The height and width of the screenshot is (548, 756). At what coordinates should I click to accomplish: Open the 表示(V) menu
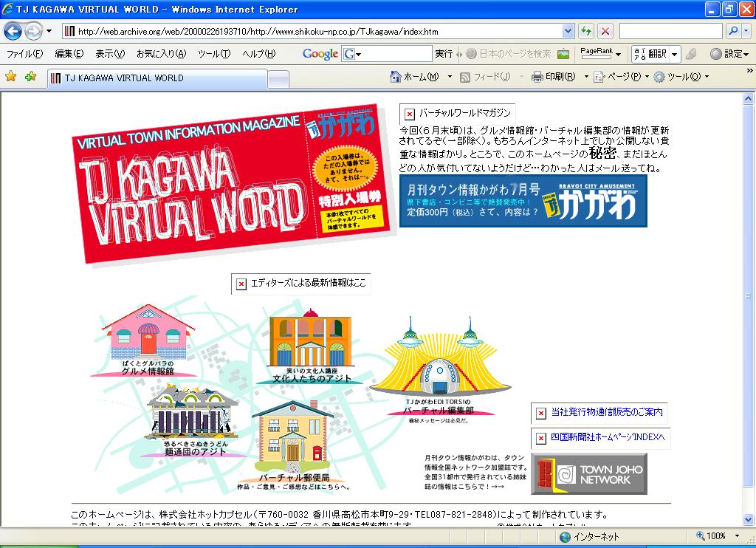click(x=110, y=54)
